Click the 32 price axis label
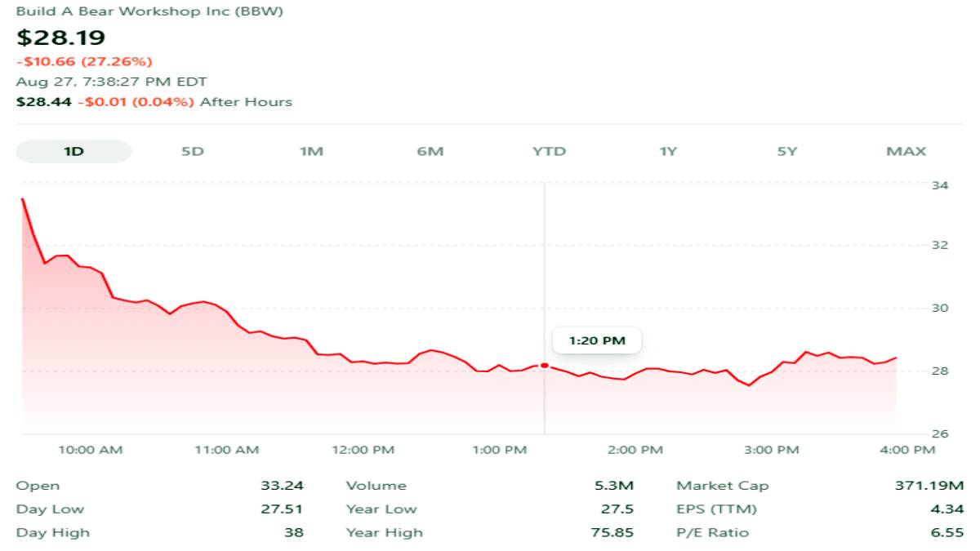Viewport: 980px width, 551px height. coord(941,245)
